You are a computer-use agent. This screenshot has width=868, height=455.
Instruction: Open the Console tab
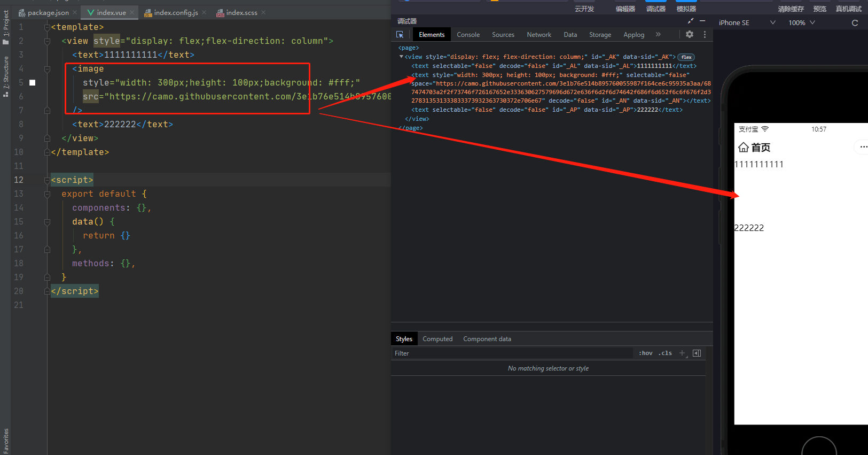tap(468, 35)
